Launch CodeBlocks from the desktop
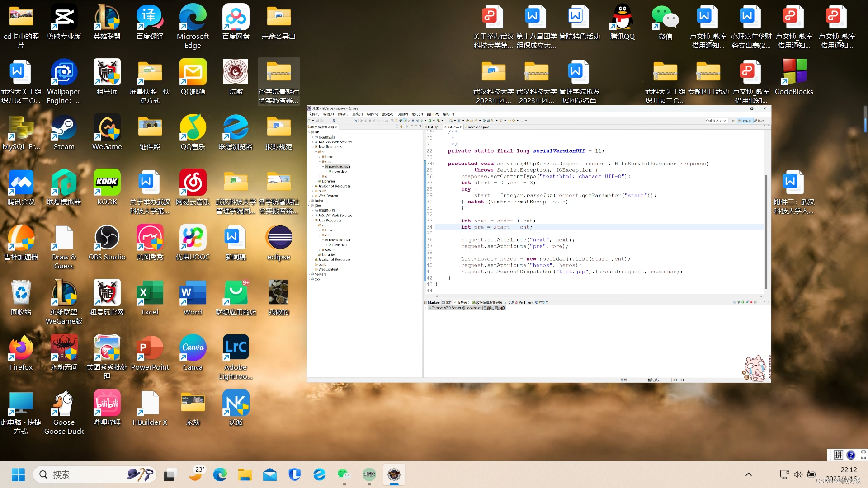The height and width of the screenshot is (488, 868). 794,77
